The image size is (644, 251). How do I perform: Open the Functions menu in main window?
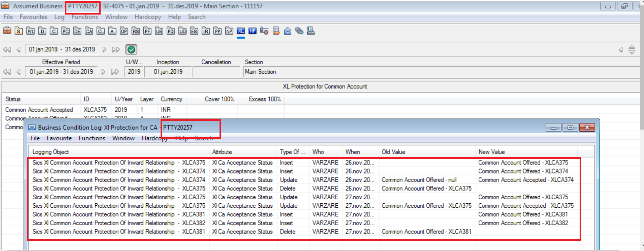pyautogui.click(x=85, y=17)
